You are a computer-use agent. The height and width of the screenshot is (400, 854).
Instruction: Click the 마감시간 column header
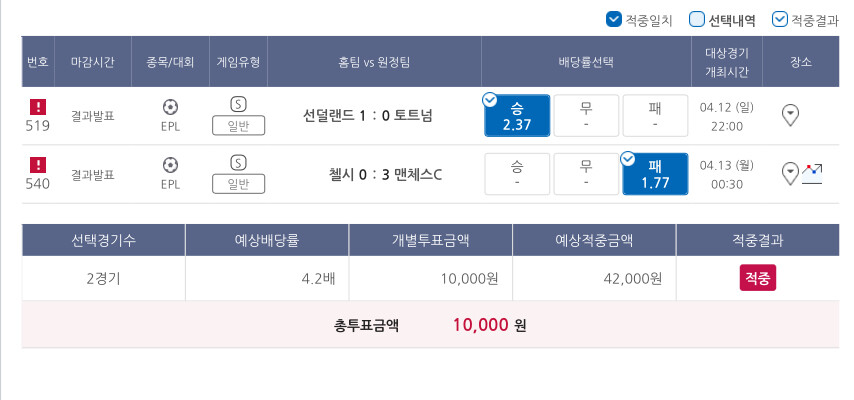[93, 62]
